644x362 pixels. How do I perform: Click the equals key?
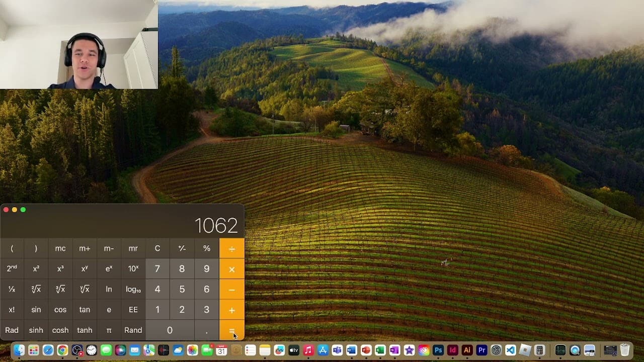tap(232, 330)
